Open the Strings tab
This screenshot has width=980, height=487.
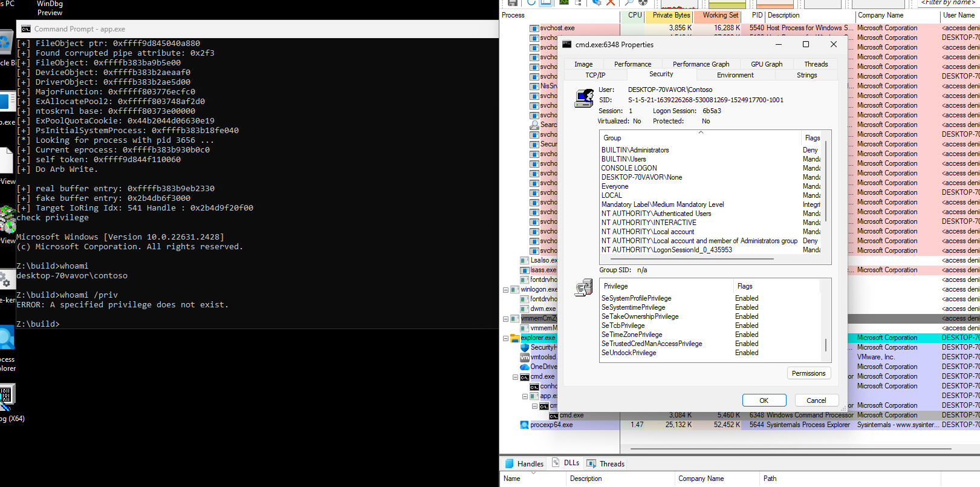click(x=806, y=75)
